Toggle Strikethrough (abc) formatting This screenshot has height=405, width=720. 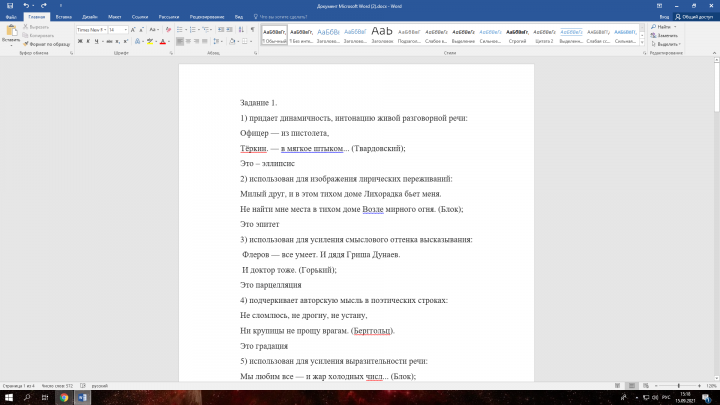(109, 41)
